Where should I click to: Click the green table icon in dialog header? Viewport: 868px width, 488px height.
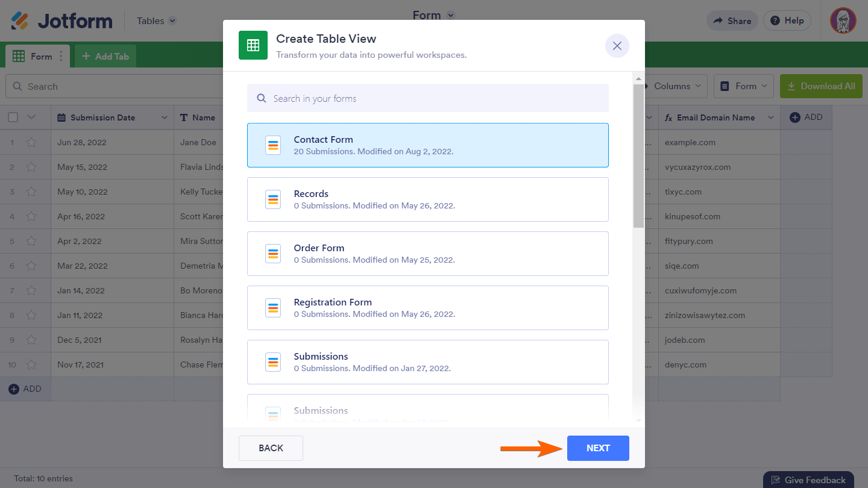coord(253,45)
